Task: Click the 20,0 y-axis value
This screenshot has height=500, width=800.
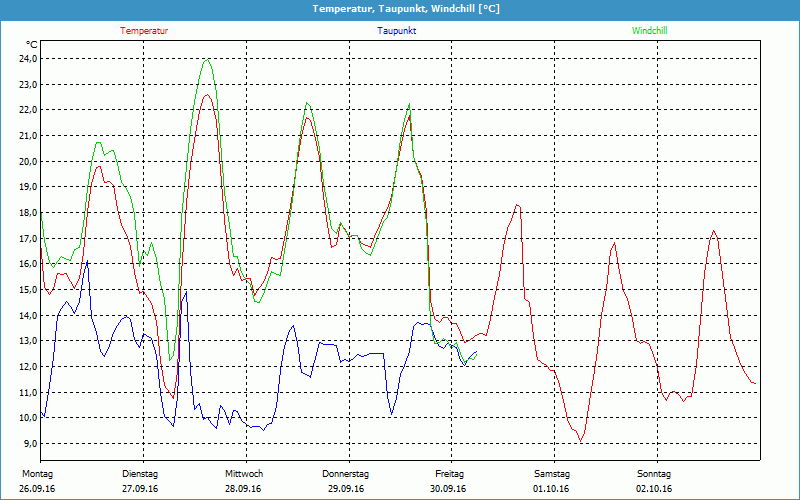Action: click(x=29, y=161)
